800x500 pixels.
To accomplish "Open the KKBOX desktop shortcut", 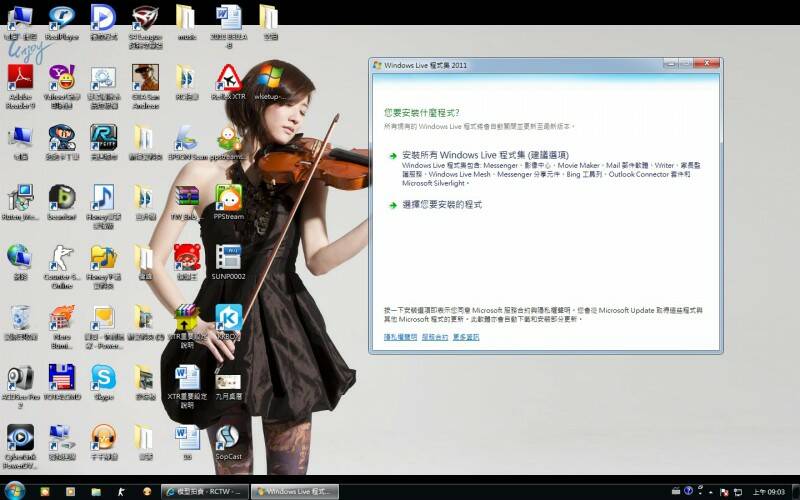I will (229, 322).
